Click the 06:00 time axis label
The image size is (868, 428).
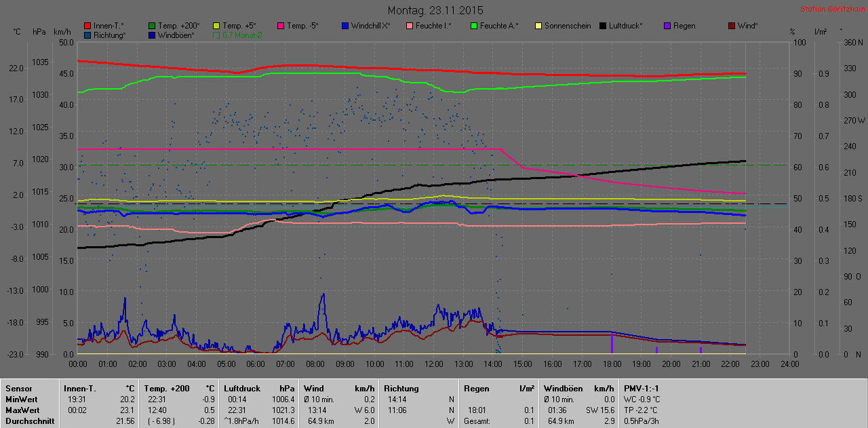pyautogui.click(x=256, y=364)
